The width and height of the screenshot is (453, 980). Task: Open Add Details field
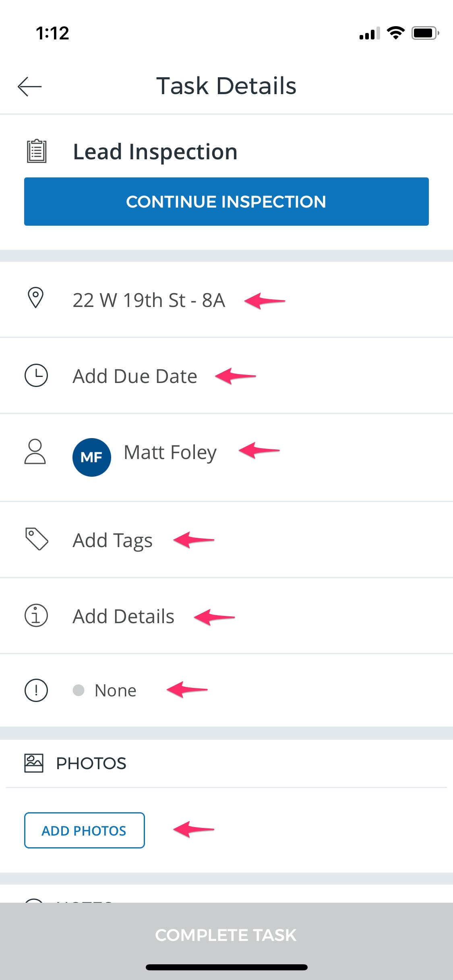point(226,616)
